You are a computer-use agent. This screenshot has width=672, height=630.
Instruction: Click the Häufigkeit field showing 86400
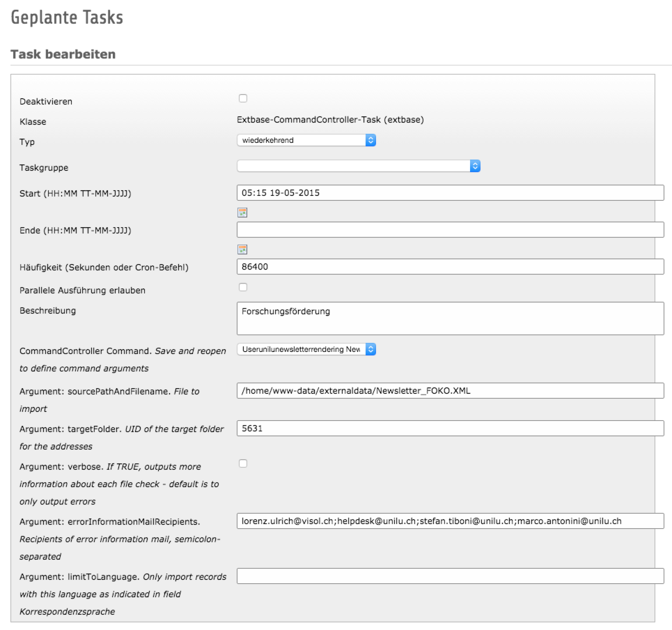[450, 266]
